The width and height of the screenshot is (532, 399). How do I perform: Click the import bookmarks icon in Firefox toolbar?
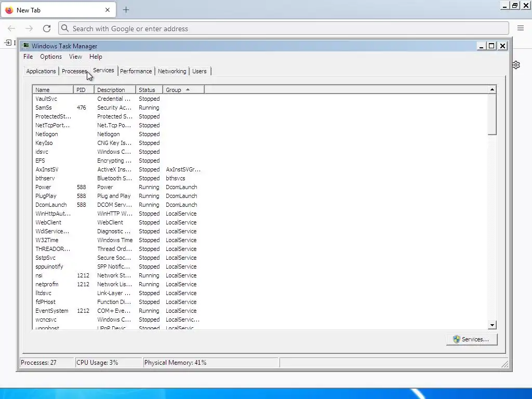coord(8,43)
